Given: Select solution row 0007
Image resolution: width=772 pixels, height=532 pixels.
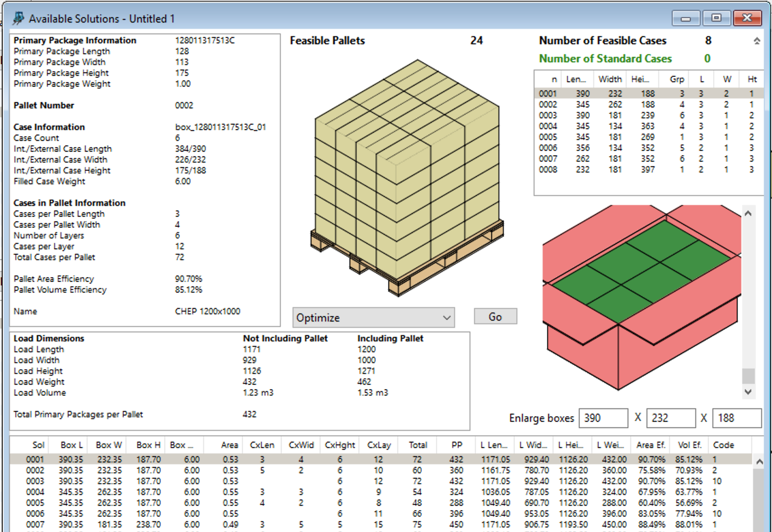Looking at the screenshot, I should coord(381,524).
